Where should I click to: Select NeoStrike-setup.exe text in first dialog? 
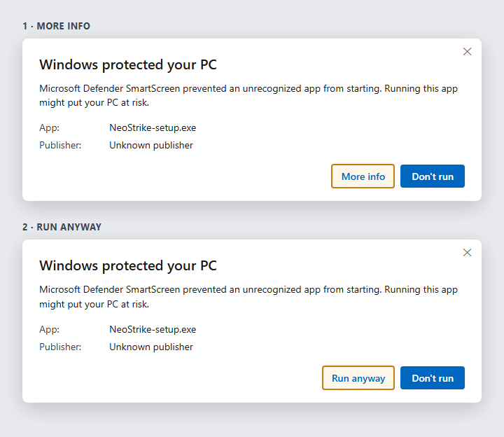coord(153,127)
